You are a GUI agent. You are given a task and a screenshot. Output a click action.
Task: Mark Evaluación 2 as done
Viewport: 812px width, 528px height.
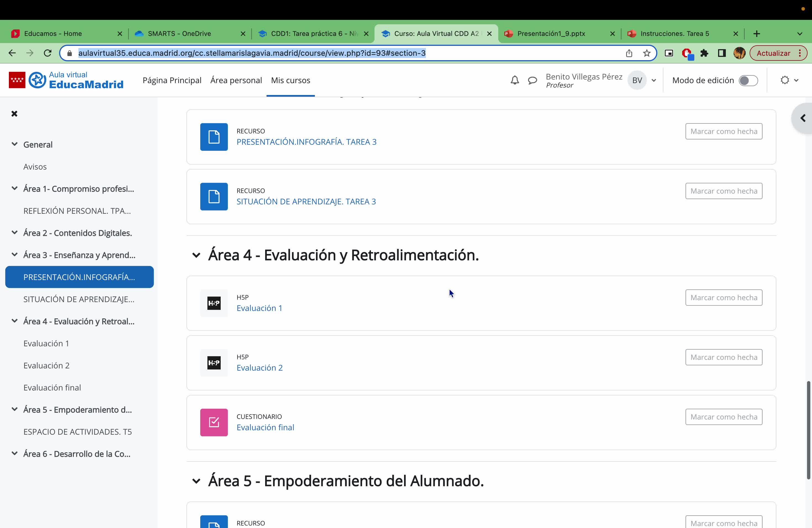pos(723,357)
